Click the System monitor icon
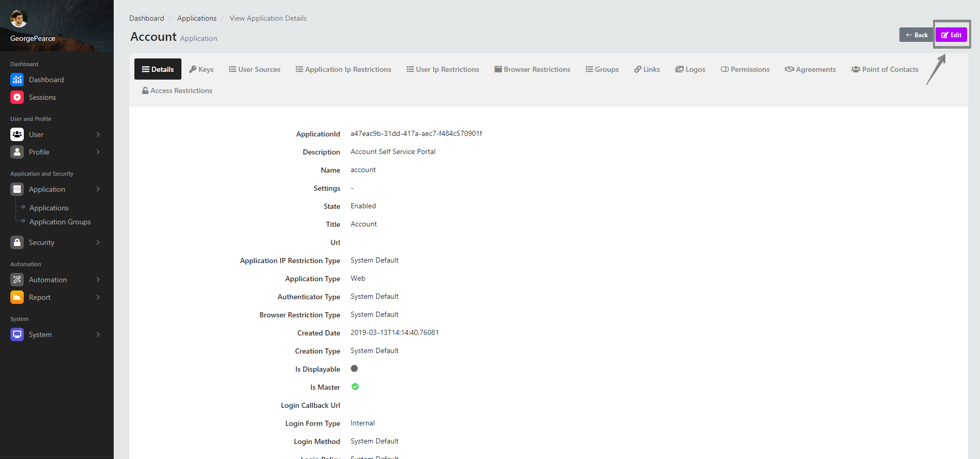Image resolution: width=980 pixels, height=459 pixels. [x=17, y=334]
